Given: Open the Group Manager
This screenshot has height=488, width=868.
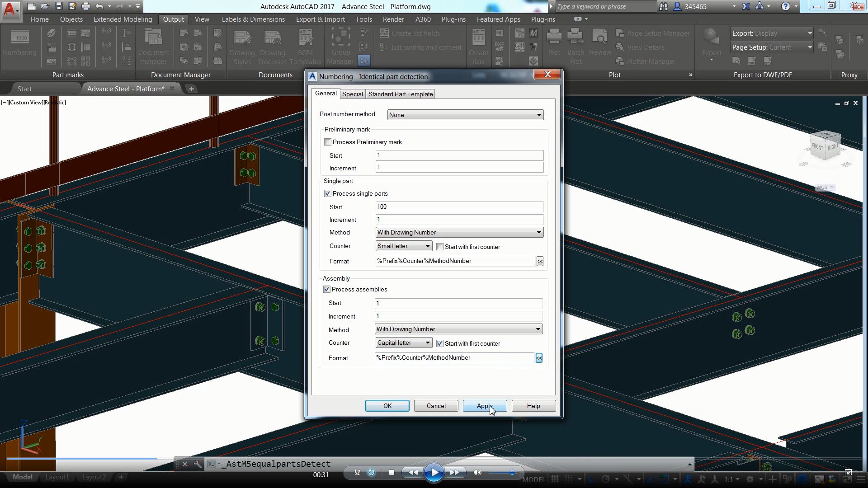Looking at the screenshot, I should (x=340, y=45).
